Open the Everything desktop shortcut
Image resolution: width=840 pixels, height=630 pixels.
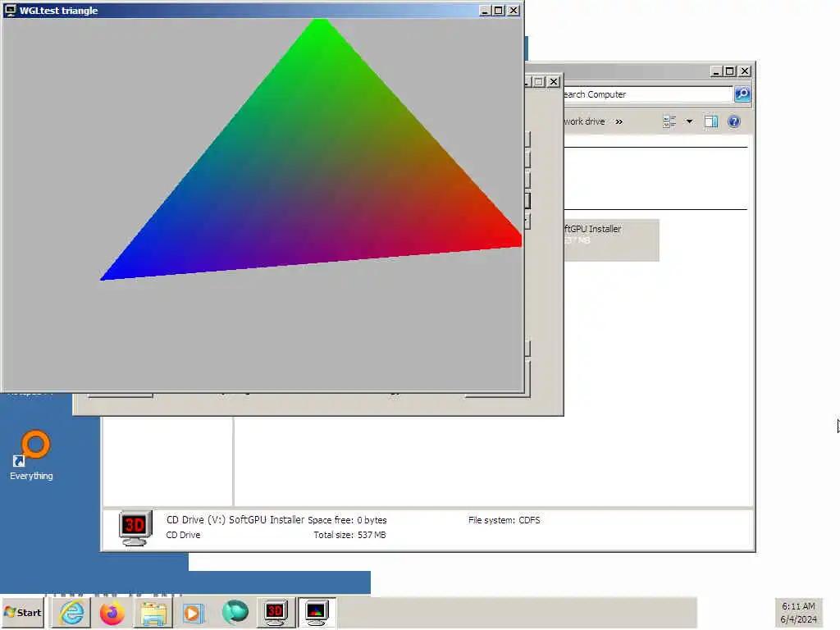coord(31,455)
